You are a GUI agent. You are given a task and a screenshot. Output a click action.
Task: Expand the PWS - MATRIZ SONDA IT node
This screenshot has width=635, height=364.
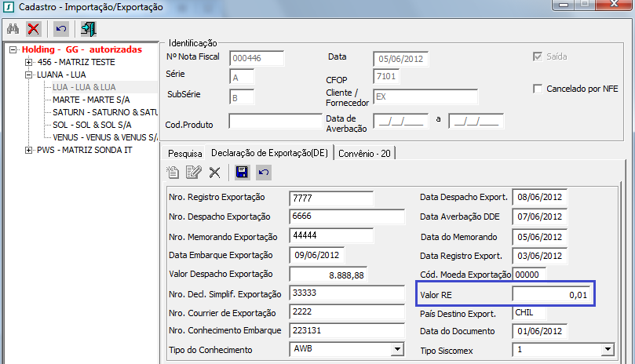[29, 150]
